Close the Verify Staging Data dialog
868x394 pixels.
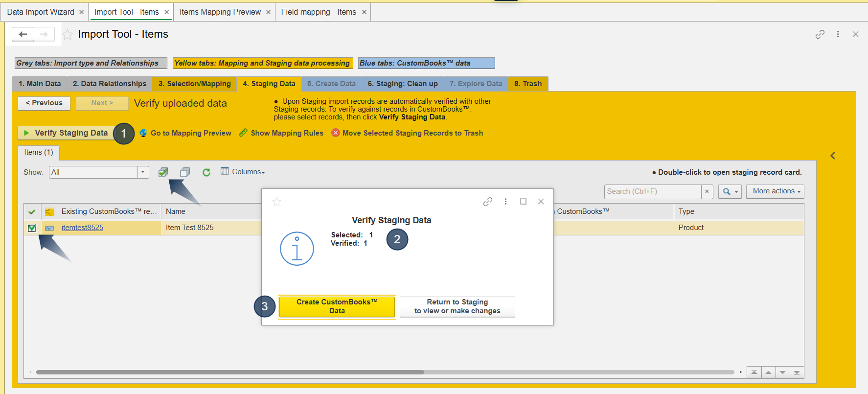[541, 202]
